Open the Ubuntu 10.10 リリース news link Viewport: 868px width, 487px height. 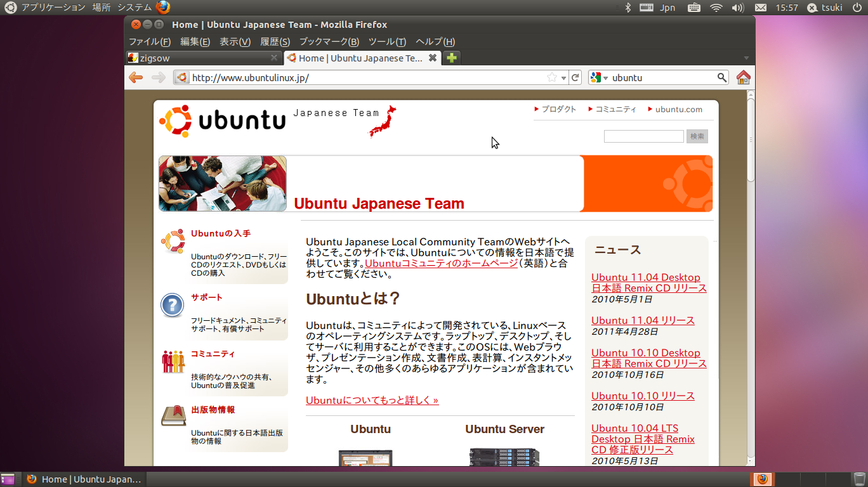coord(643,396)
